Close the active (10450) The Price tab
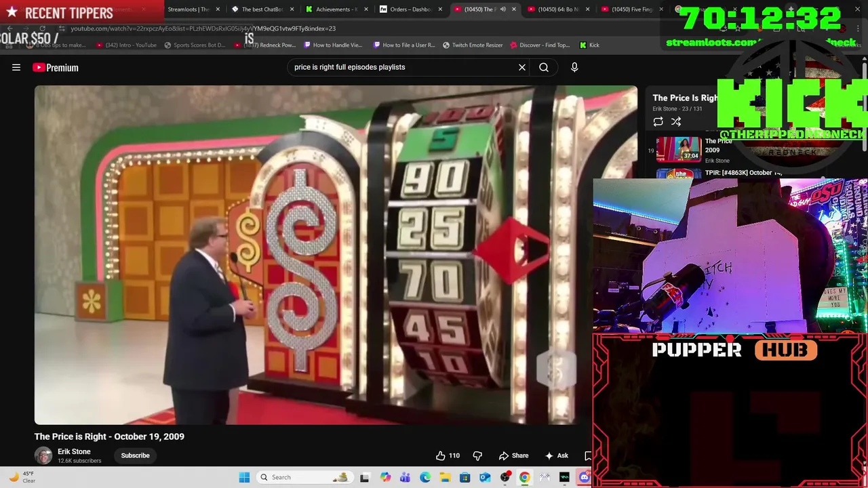868x488 pixels. coord(513,9)
